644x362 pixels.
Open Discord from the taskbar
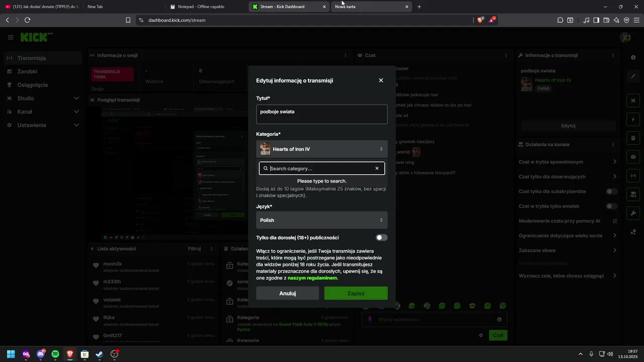coord(41,354)
